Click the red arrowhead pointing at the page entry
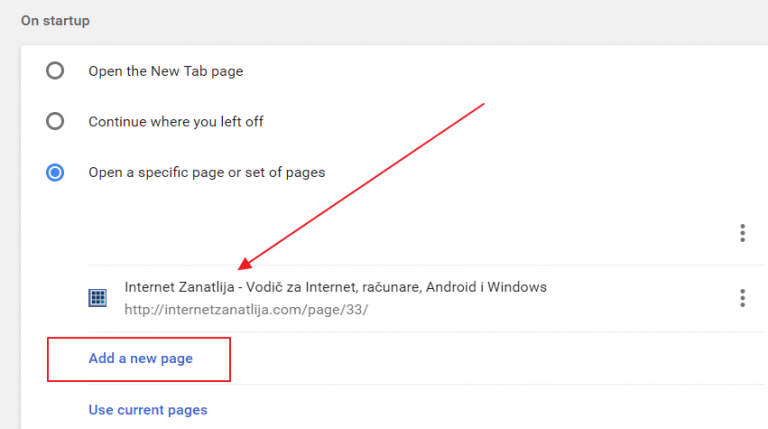Screen dimensions: 768x429 244,264
